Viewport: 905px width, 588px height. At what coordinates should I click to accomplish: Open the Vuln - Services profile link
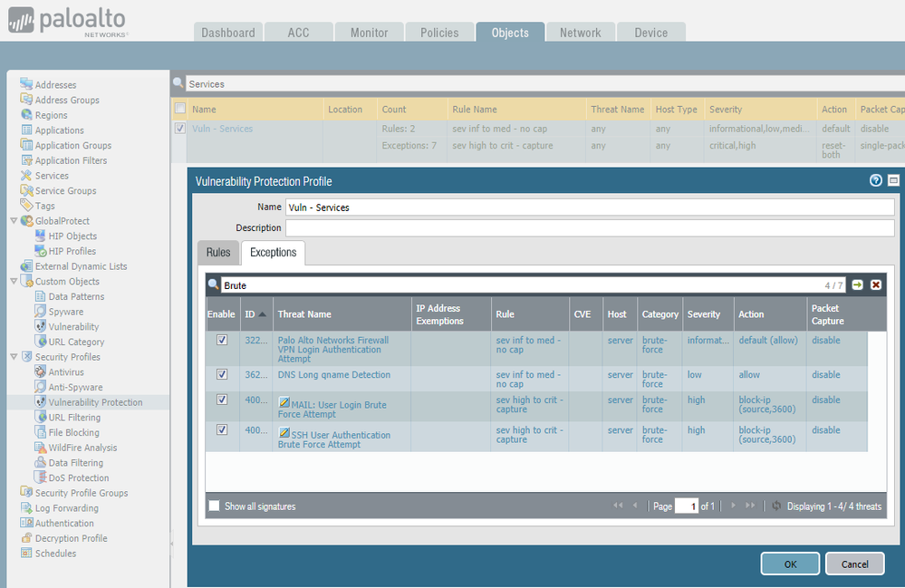(222, 128)
